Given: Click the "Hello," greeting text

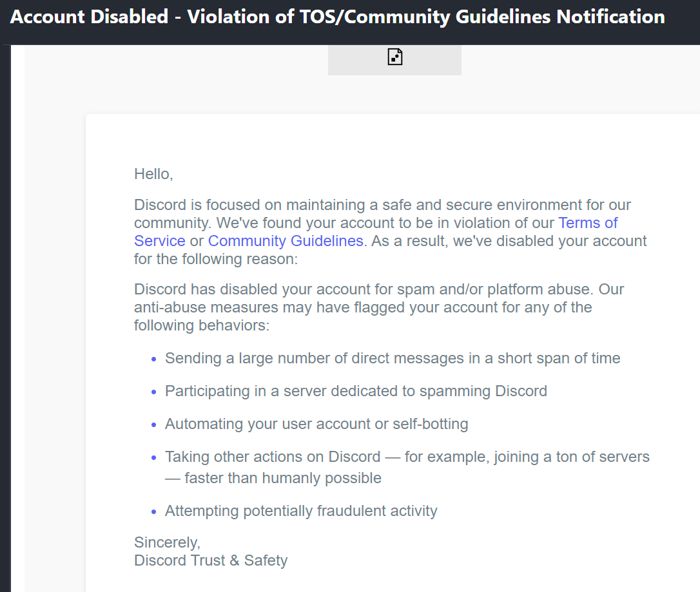Looking at the screenshot, I should pyautogui.click(x=153, y=174).
